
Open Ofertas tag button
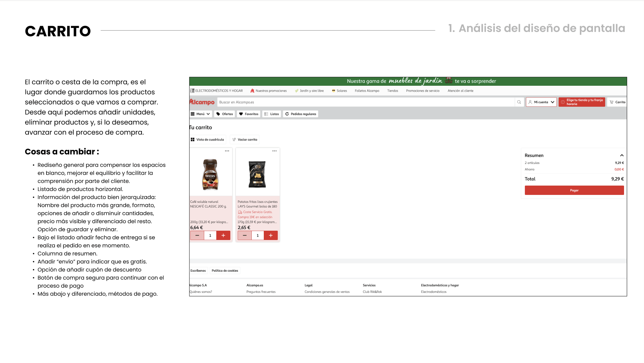[x=225, y=114]
